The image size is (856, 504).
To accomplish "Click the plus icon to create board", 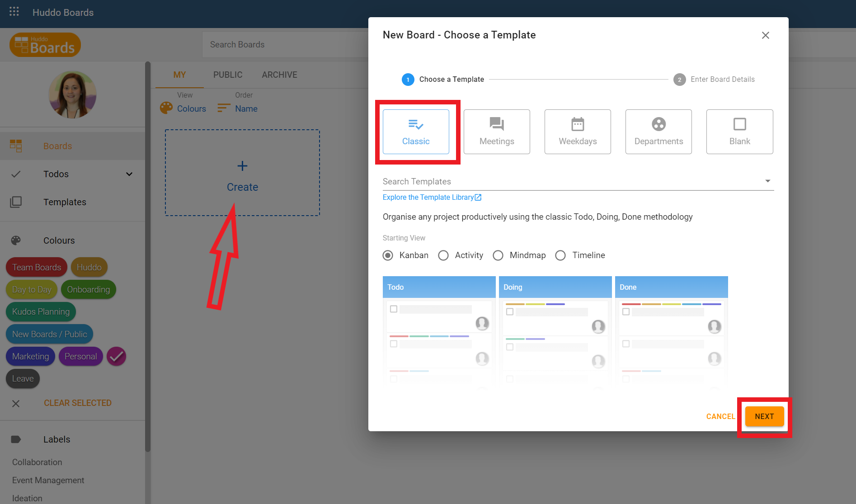I will (242, 166).
